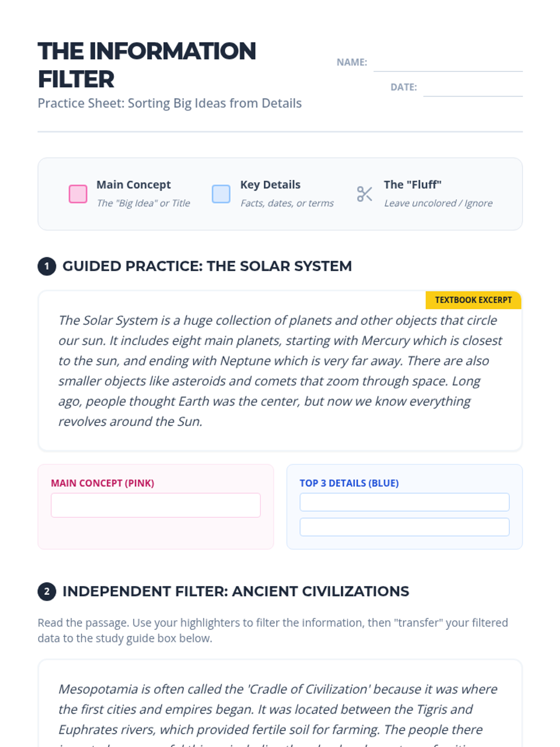Click the Date line field
The image size is (560, 747).
pos(473,87)
